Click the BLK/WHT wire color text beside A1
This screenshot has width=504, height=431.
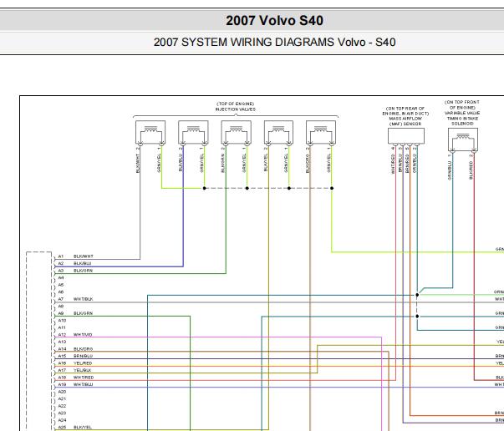click(84, 256)
